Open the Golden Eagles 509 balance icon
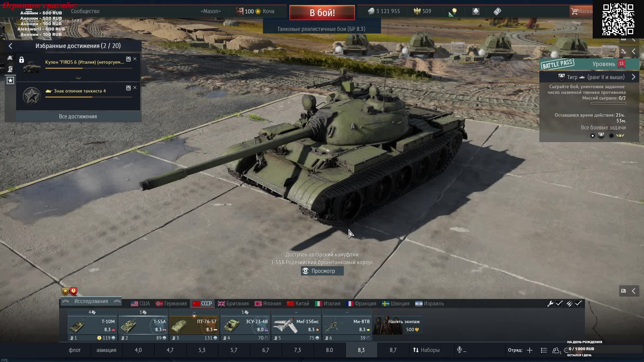This screenshot has height=362, width=644. click(417, 11)
